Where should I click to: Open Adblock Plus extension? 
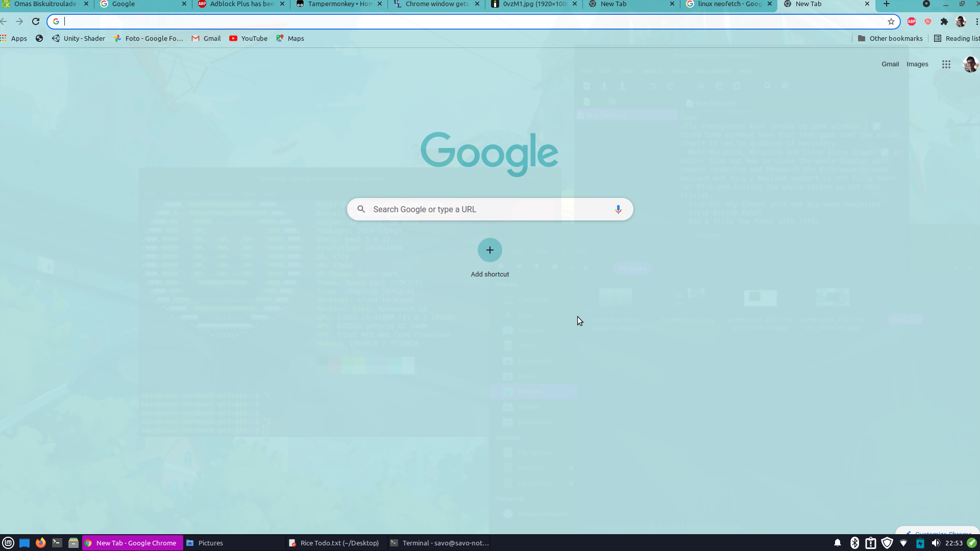(912, 21)
